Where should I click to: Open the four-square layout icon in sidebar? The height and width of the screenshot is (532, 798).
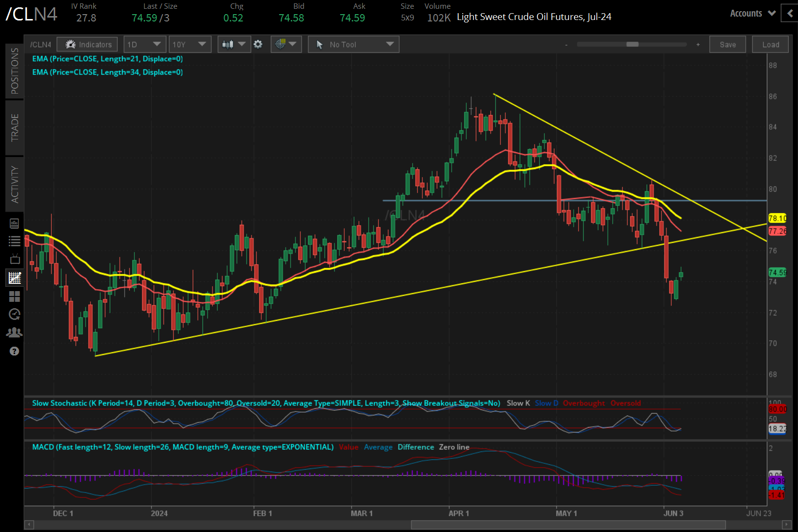pos(15,296)
